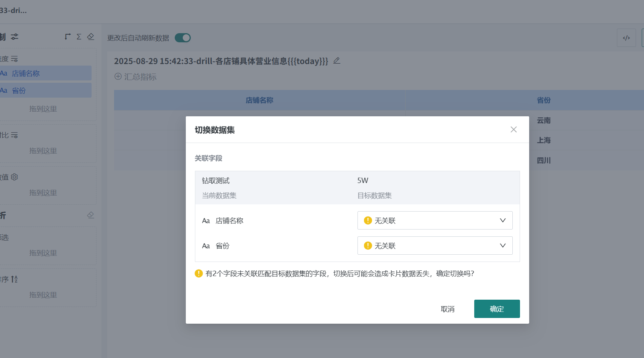Open the 无关联 dropdown for 省份
This screenshot has height=358, width=644.
435,246
